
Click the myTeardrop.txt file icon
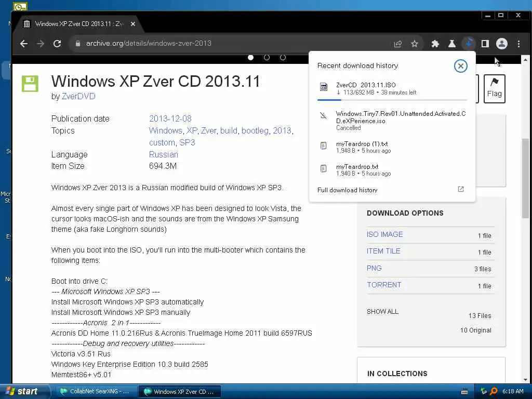pos(324,169)
